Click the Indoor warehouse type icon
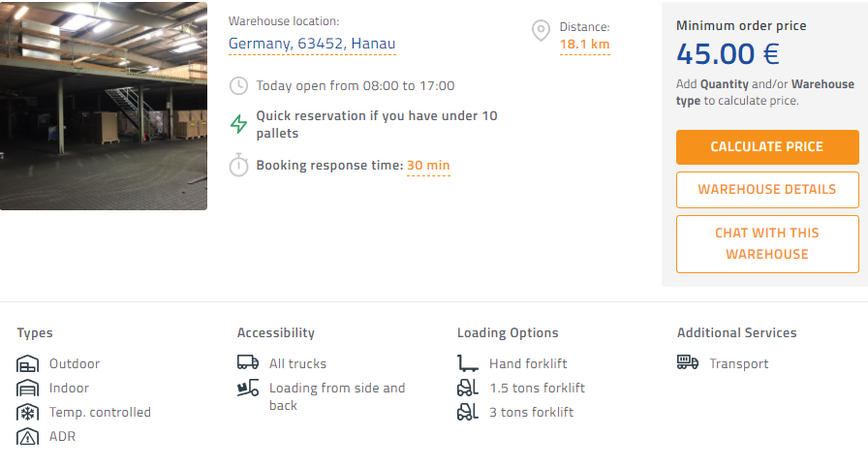 point(27,389)
